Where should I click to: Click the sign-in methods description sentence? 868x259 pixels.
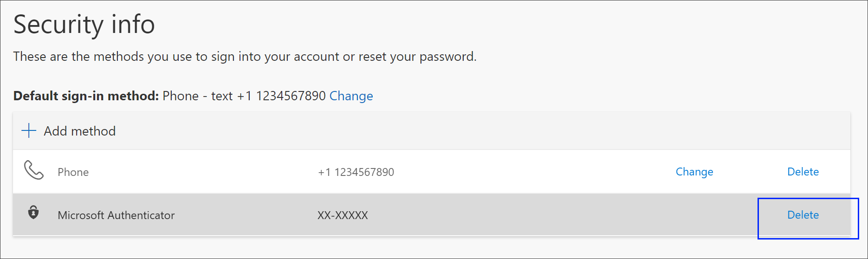coord(245,57)
